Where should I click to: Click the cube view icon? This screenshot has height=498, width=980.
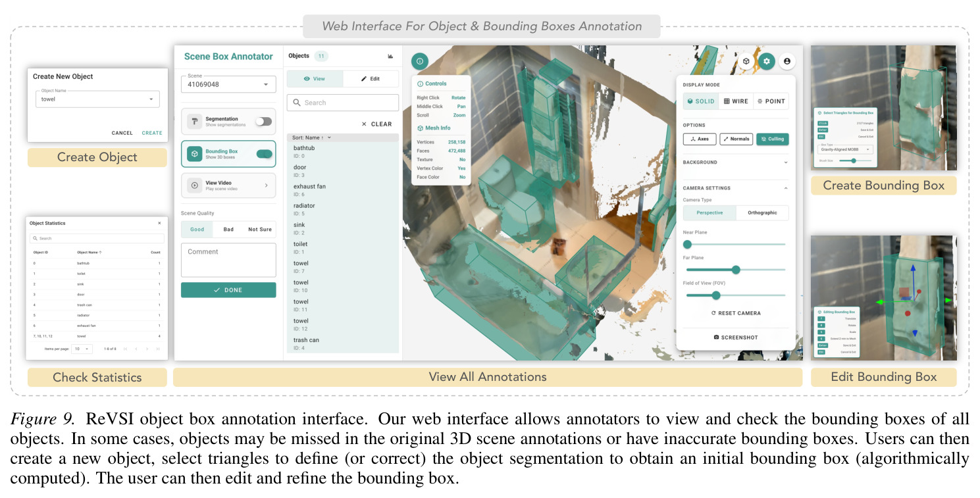tap(746, 61)
